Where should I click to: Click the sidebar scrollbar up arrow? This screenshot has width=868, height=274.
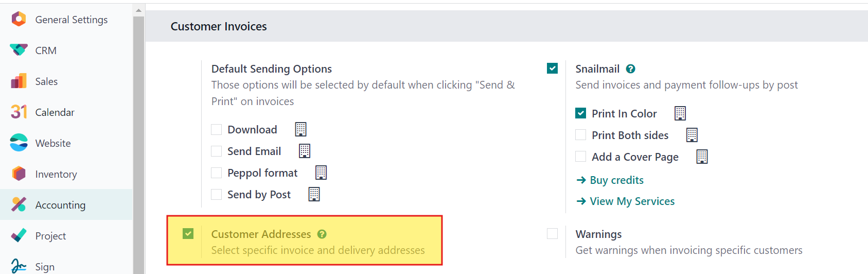(x=138, y=10)
